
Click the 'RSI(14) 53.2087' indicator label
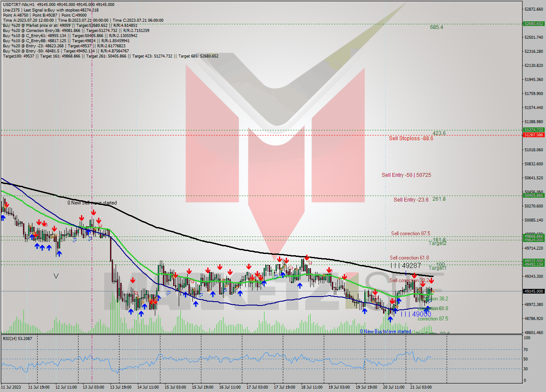[x=17, y=338]
